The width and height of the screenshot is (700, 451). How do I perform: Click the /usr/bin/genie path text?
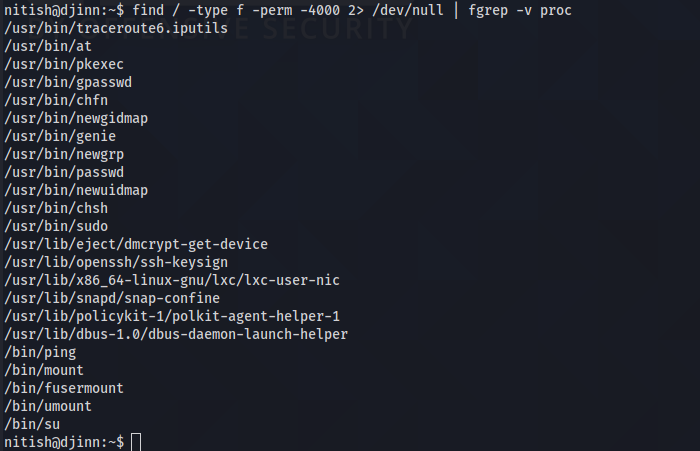click(60, 136)
